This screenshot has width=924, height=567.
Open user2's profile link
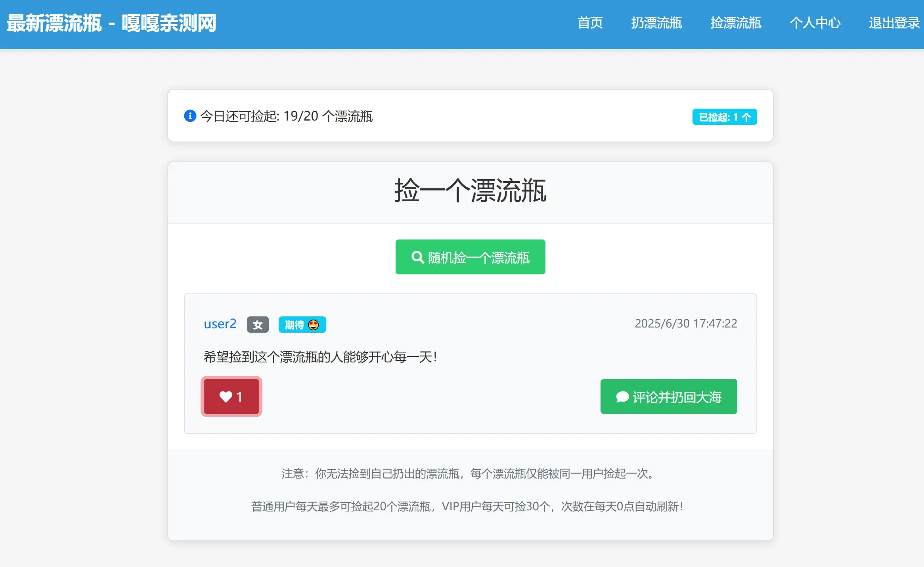pos(220,324)
